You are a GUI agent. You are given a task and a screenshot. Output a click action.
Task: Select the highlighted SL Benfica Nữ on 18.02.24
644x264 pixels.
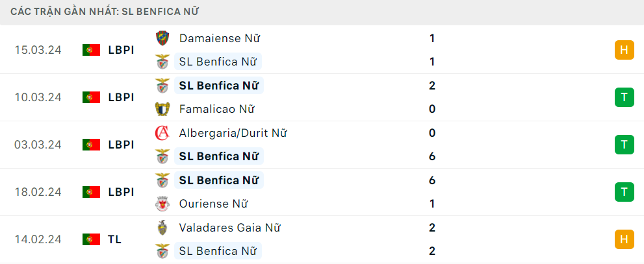pos(219,180)
